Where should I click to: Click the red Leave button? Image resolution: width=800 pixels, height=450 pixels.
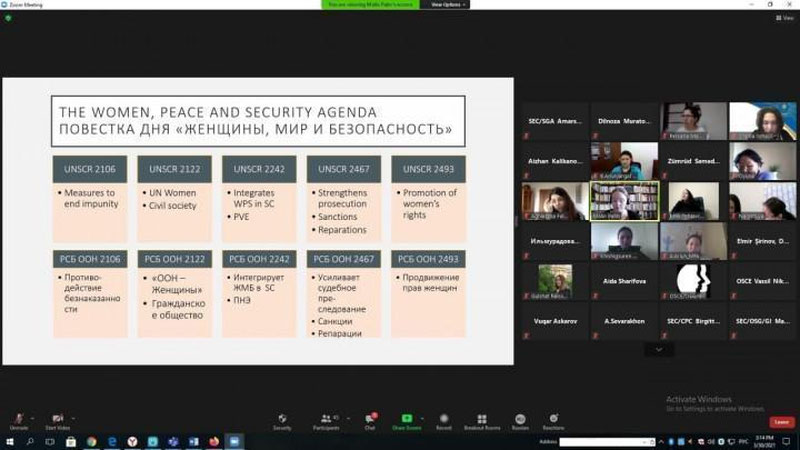(x=781, y=422)
